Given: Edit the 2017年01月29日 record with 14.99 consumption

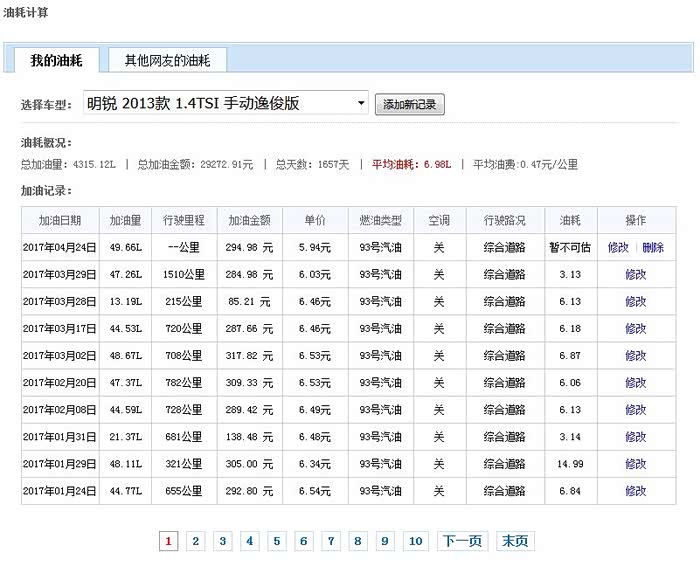Looking at the screenshot, I should point(635,464).
